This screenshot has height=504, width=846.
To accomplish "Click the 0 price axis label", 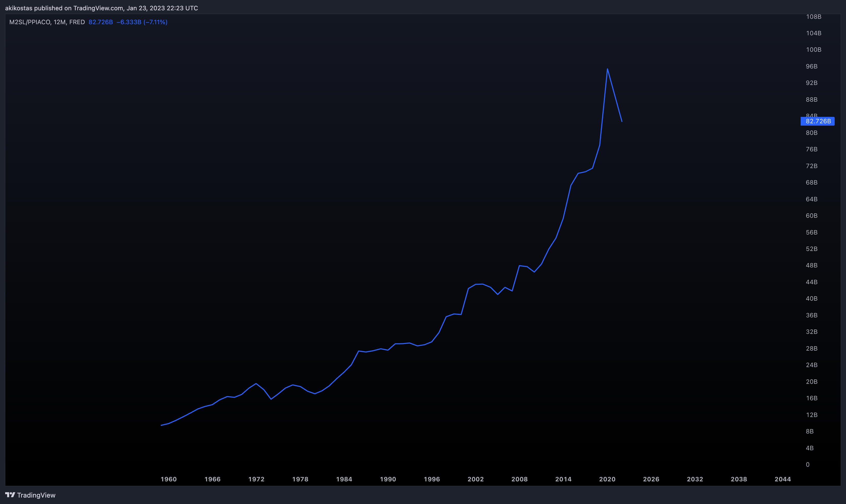I will pyautogui.click(x=808, y=465).
